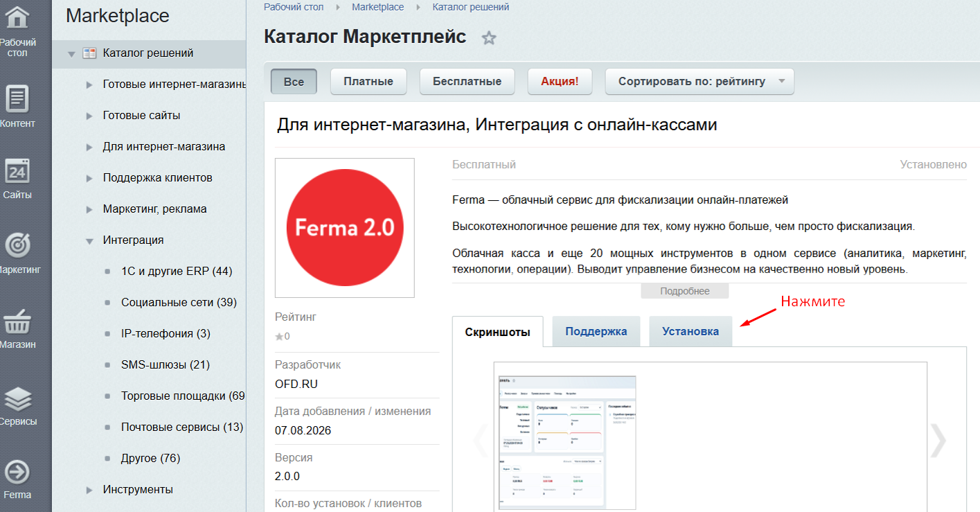Click developer name OFD.RU
980x512 pixels.
296,384
